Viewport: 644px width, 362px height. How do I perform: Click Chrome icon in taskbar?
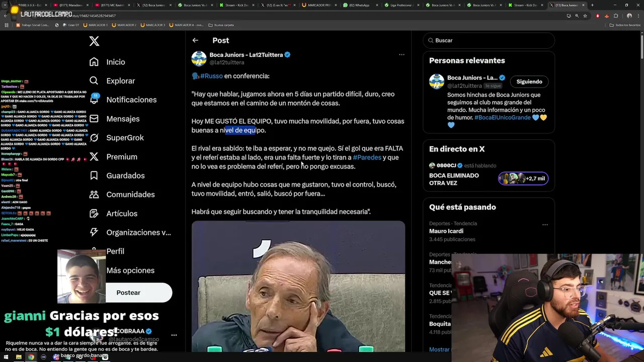tap(31, 357)
